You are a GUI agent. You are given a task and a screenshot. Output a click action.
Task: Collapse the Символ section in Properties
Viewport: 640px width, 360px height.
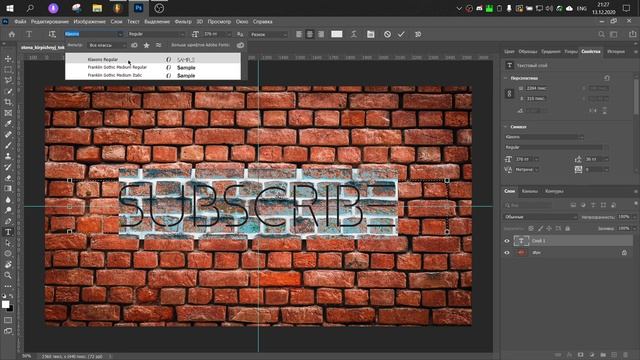pyautogui.click(x=506, y=127)
